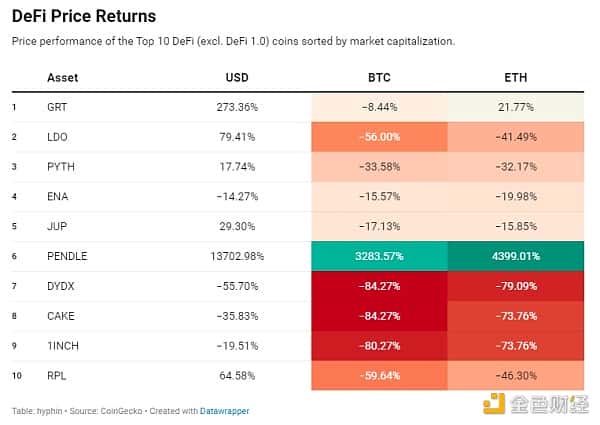The image size is (600, 425).
Task: Select the dark green 4399.01% ETH cell
Action: (516, 256)
